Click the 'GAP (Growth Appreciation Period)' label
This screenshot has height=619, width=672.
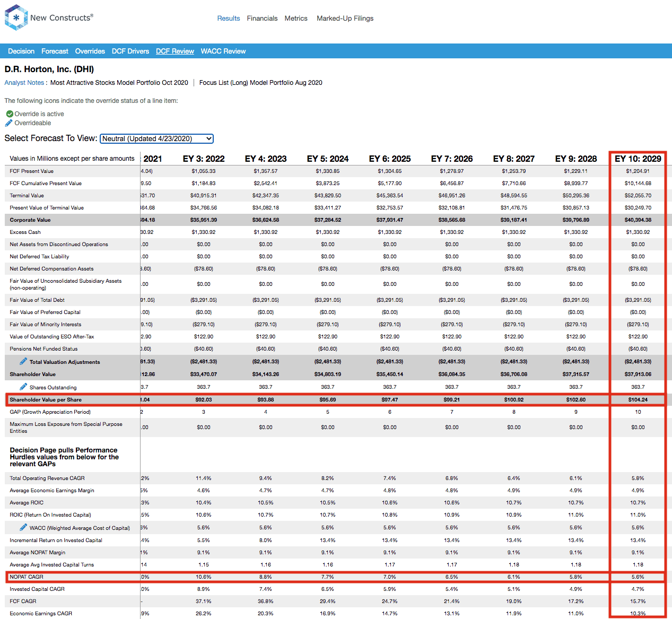pyautogui.click(x=50, y=412)
